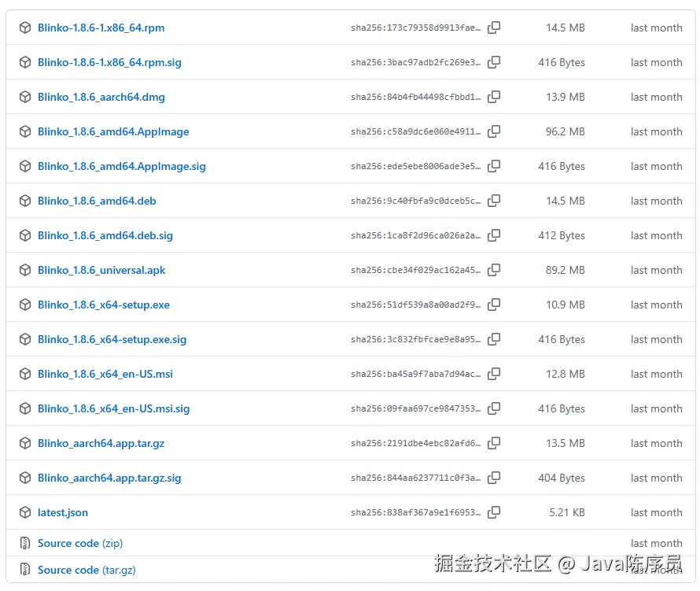
Task: Copy sha256 hash for Blinko-1.8.6-1.x86_64.rpm.sig
Action: pyautogui.click(x=494, y=62)
